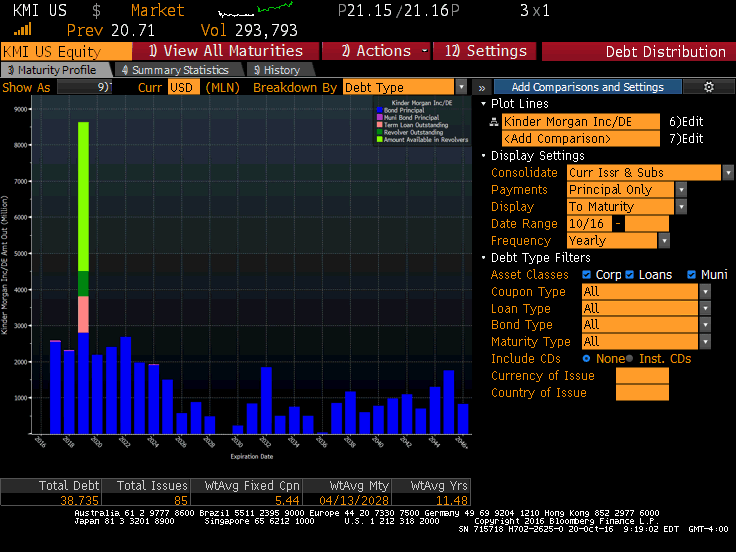Collapse the Plot Lines section
Viewport: 736px width, 552px height.
coord(483,104)
